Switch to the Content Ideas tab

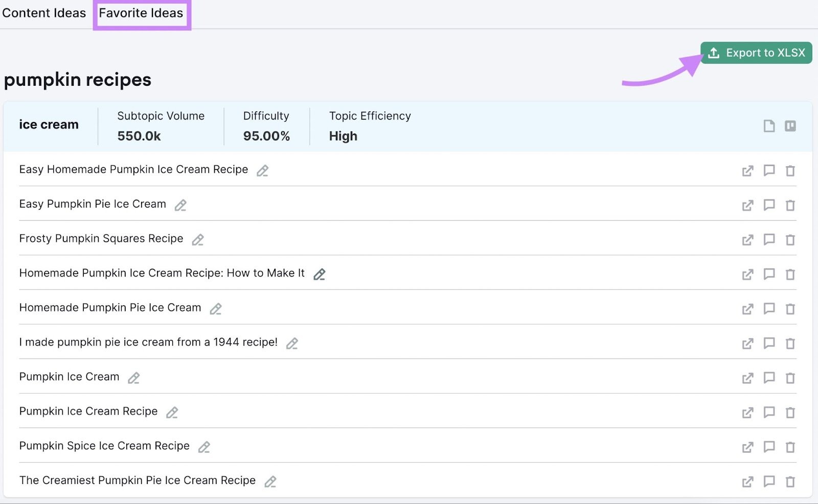pos(44,13)
